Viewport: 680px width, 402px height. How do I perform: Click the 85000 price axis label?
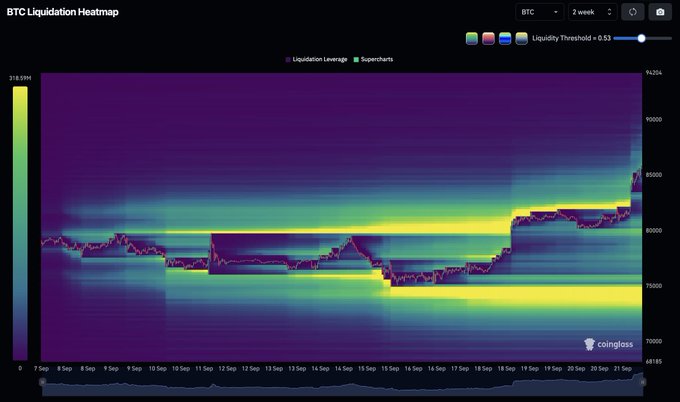(654, 175)
